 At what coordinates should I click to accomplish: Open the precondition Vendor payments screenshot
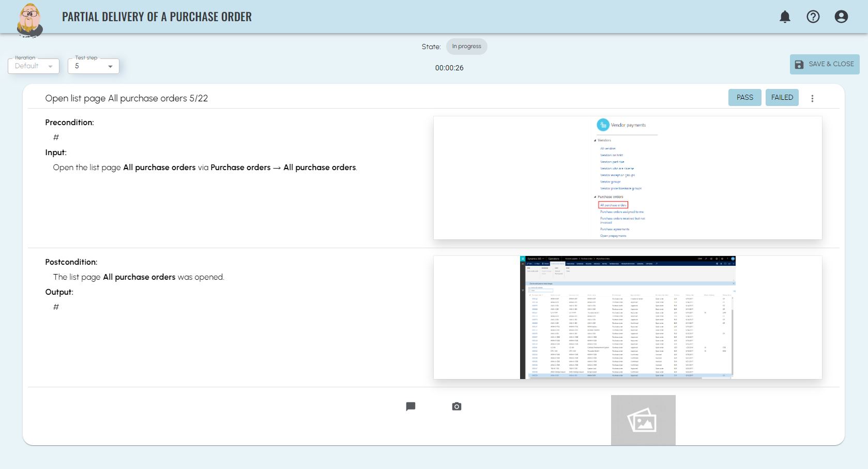627,178
